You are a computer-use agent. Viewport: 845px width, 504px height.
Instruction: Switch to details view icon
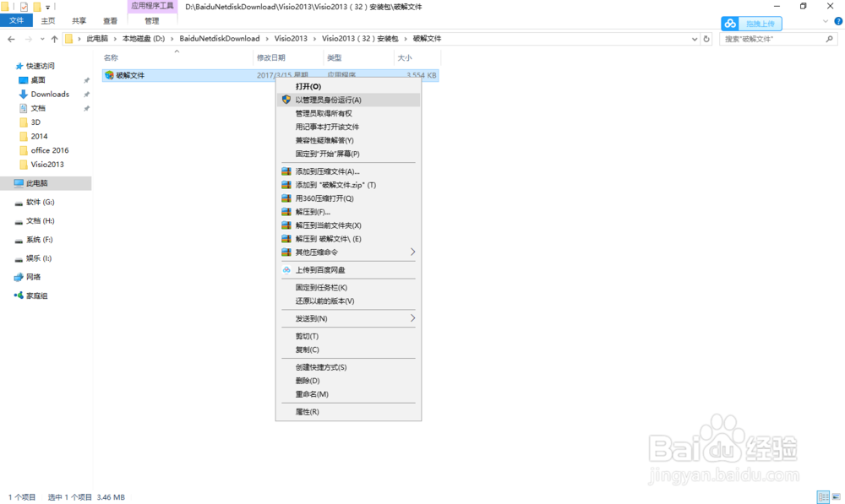823,497
